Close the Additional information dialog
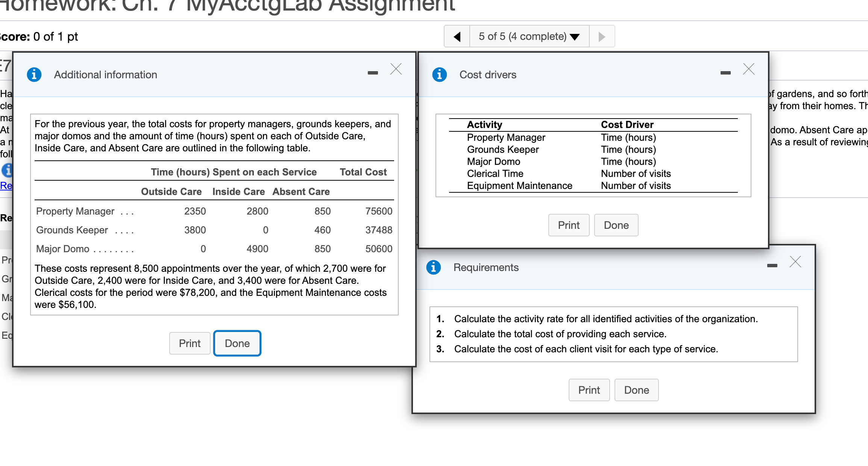The width and height of the screenshot is (868, 466). click(x=396, y=69)
